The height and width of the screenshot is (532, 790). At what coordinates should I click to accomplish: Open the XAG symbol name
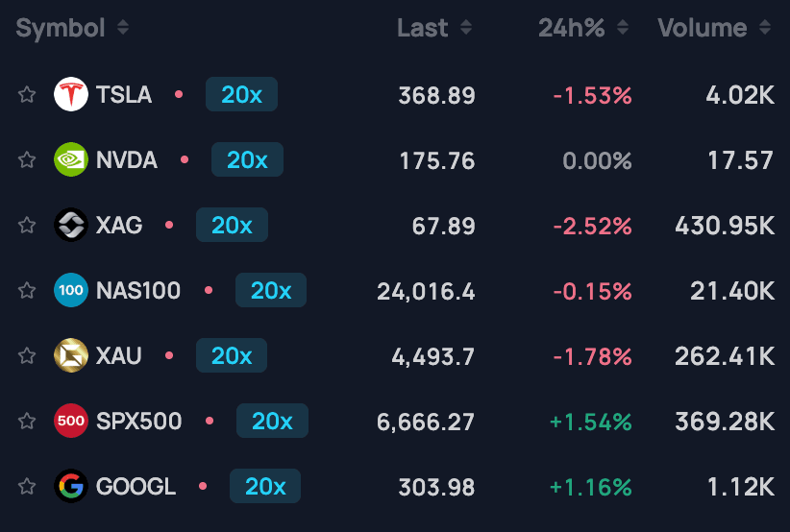[119, 226]
